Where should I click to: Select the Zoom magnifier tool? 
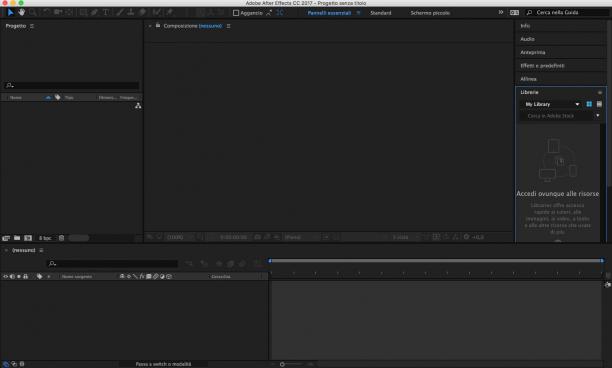[33, 12]
